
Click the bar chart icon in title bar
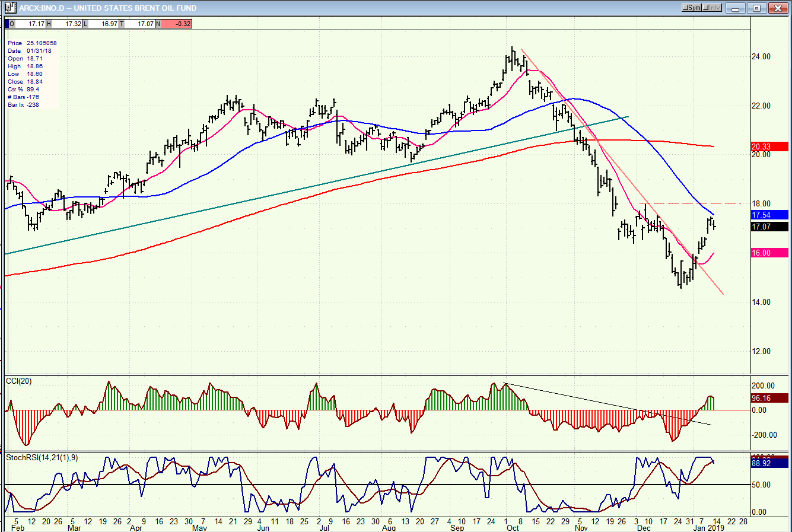(10, 8)
